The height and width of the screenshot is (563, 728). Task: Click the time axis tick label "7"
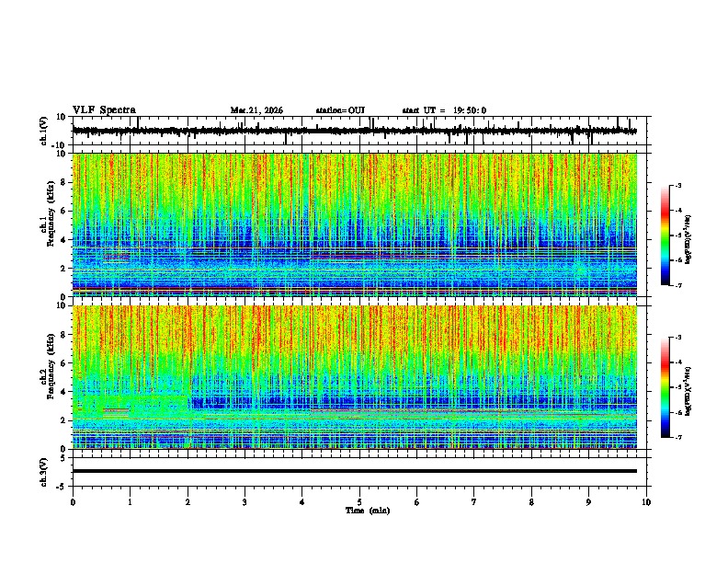tap(474, 502)
